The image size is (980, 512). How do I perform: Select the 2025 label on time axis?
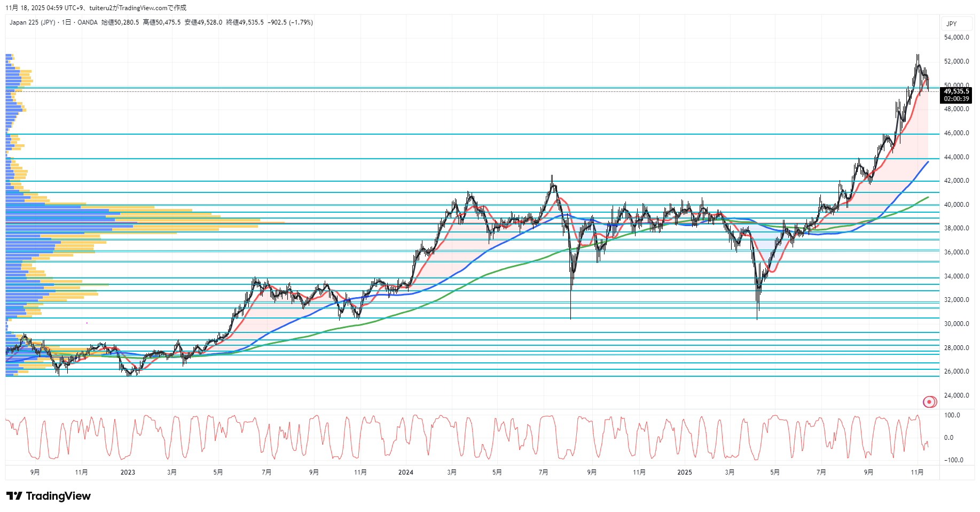point(684,472)
